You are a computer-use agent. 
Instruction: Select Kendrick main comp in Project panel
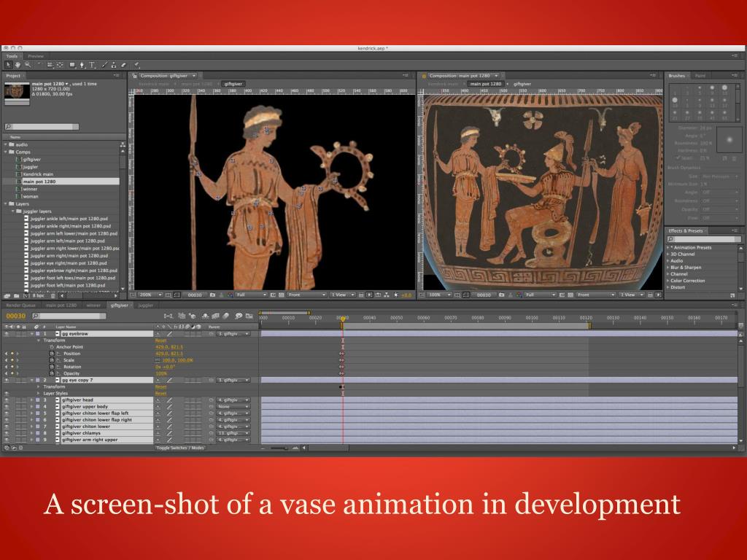[38, 174]
